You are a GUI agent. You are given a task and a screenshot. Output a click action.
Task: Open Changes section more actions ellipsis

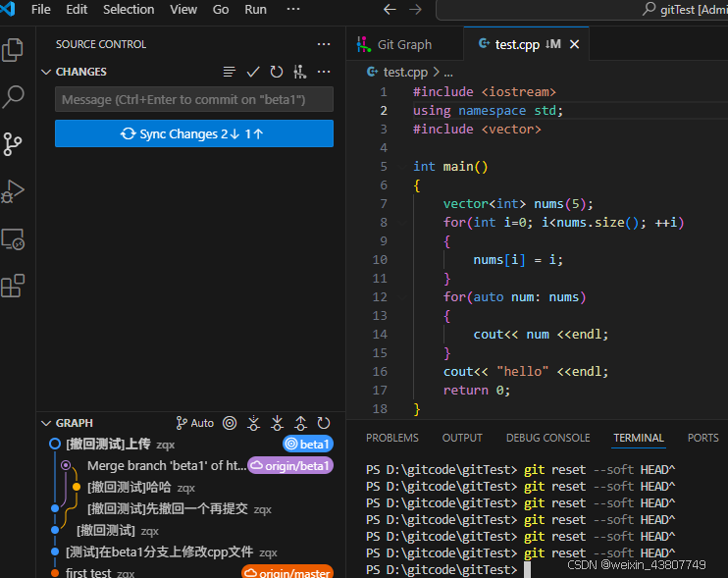[x=324, y=72]
